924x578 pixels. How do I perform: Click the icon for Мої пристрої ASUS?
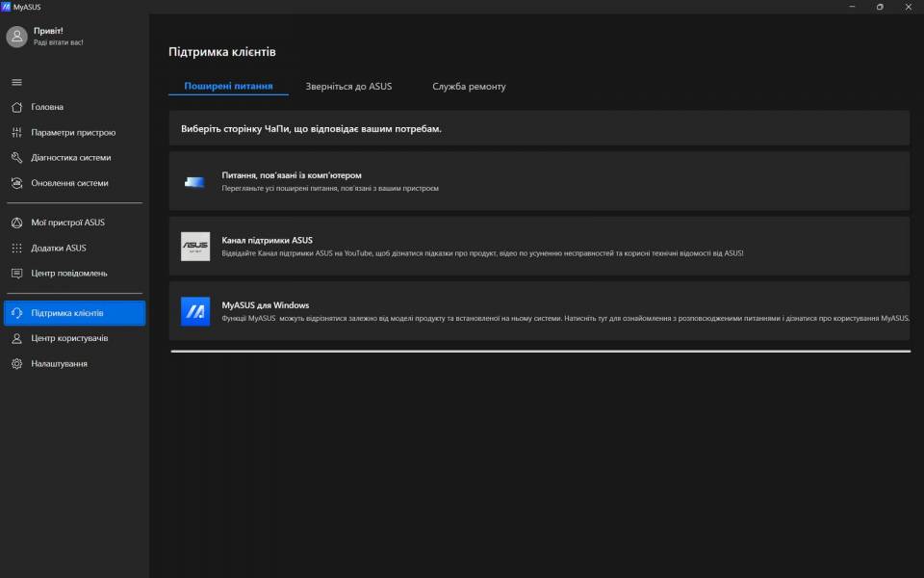tap(16, 223)
